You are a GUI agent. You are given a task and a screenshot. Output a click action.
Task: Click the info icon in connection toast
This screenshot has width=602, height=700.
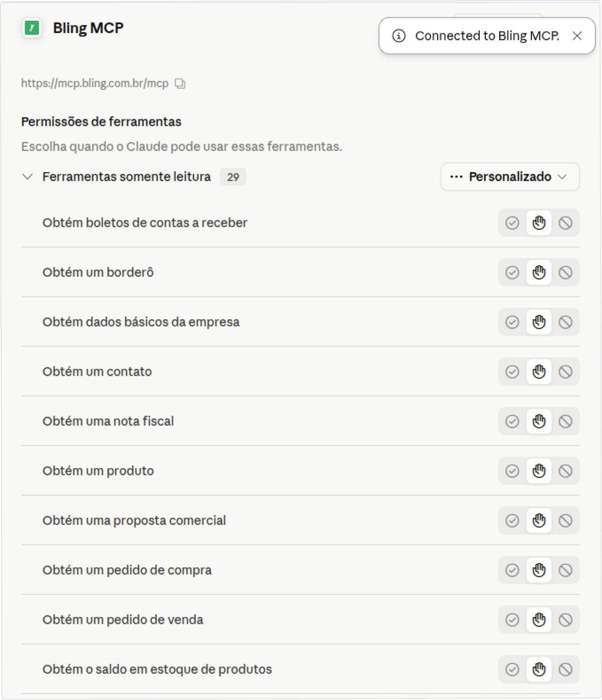(399, 36)
